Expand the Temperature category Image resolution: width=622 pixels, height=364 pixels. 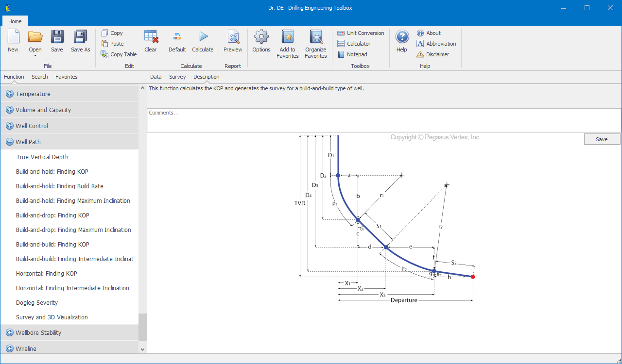(x=10, y=94)
